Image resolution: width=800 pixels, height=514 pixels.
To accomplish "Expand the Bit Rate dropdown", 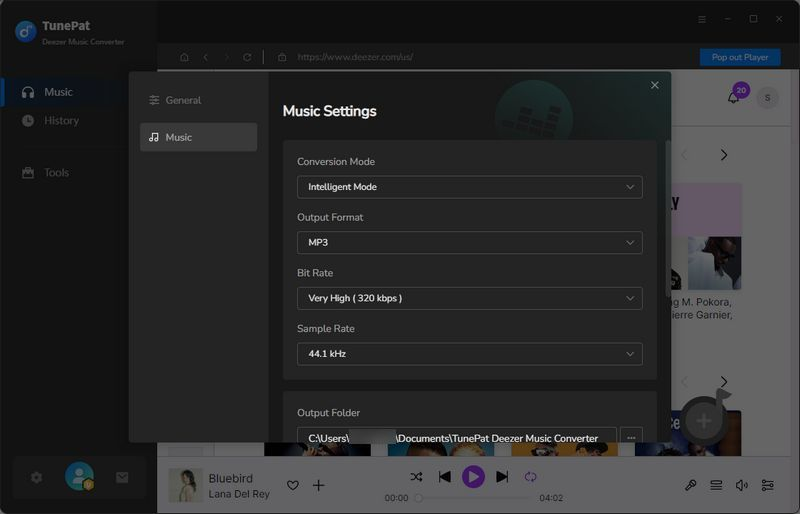I will click(x=469, y=298).
